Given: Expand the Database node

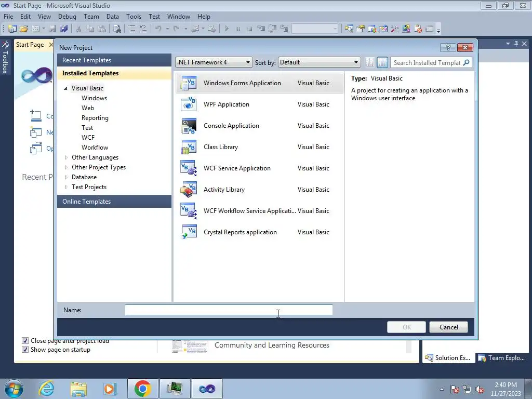Looking at the screenshot, I should click(66, 177).
